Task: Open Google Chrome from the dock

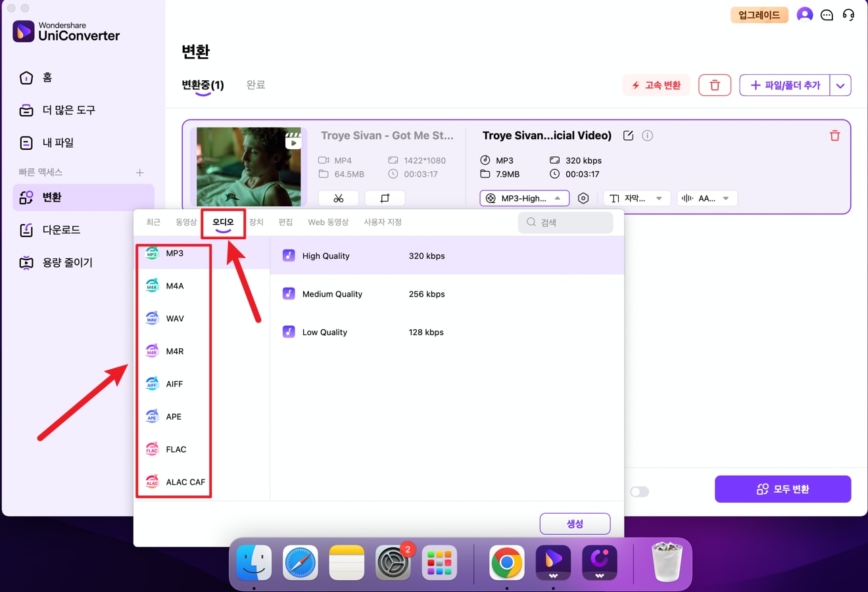Action: click(506, 562)
